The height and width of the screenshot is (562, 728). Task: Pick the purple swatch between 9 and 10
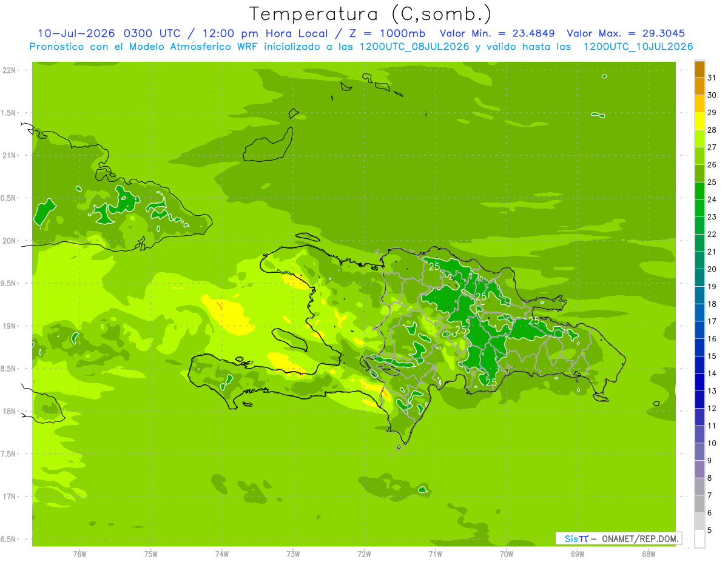point(699,452)
